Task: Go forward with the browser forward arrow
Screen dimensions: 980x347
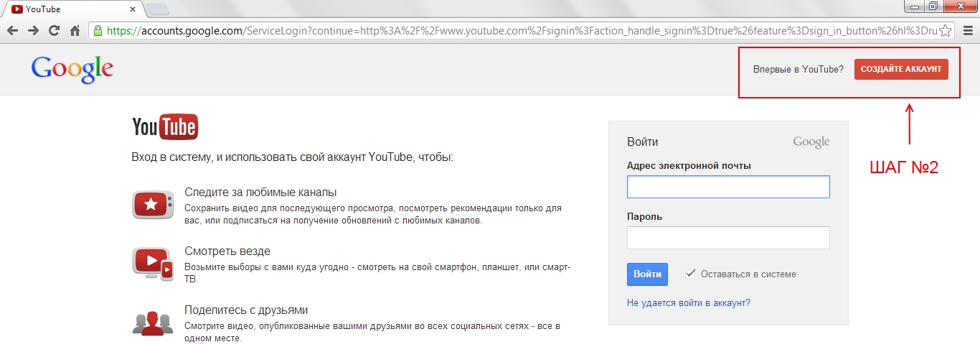Action: 33,31
